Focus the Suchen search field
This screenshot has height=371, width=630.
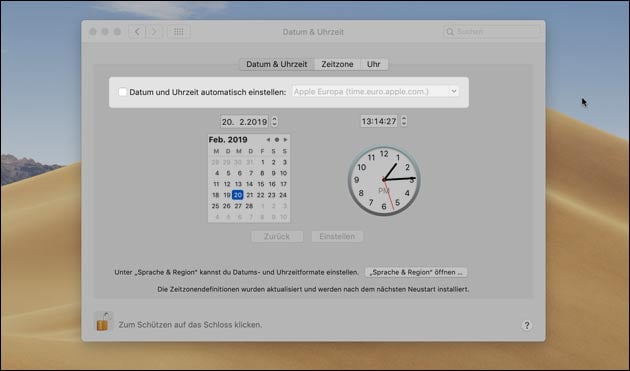[491, 32]
